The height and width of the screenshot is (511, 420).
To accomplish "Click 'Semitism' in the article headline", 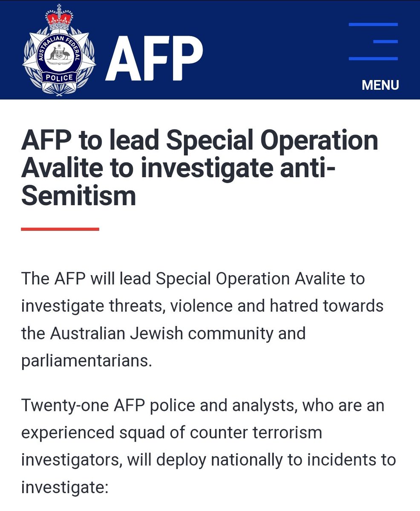I will [x=79, y=196].
